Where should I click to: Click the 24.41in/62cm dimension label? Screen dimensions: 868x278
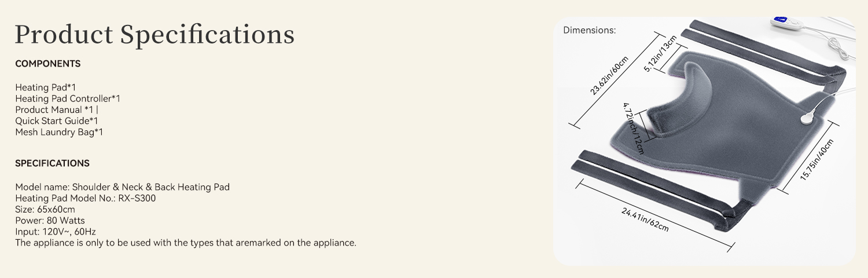coord(645,220)
